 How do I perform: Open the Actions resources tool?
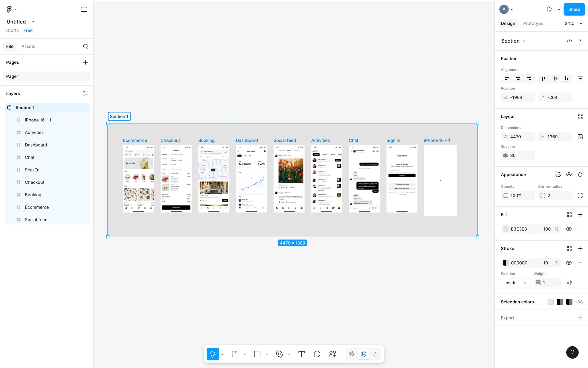pos(333,354)
